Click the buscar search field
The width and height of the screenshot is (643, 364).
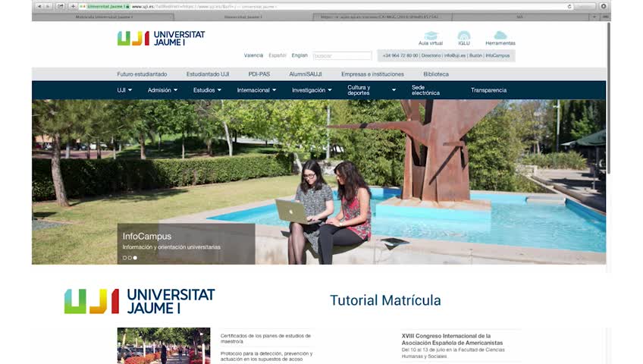click(x=342, y=56)
